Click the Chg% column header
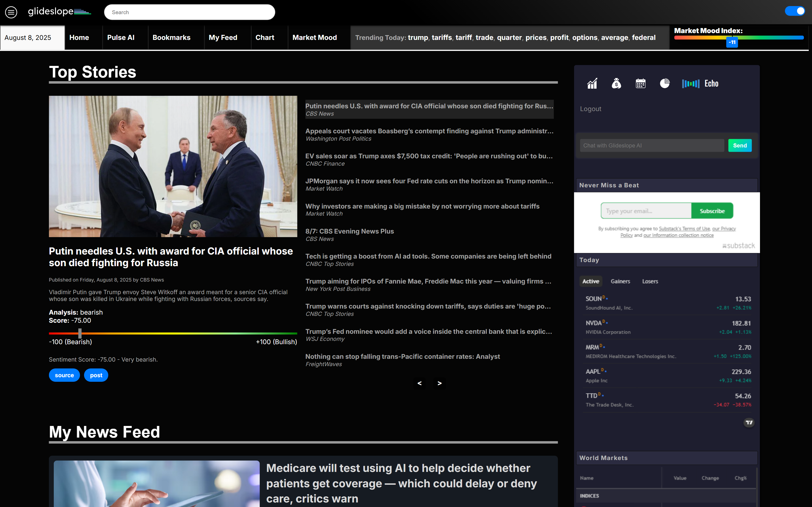Viewport: 812px width, 507px height. coord(740,478)
